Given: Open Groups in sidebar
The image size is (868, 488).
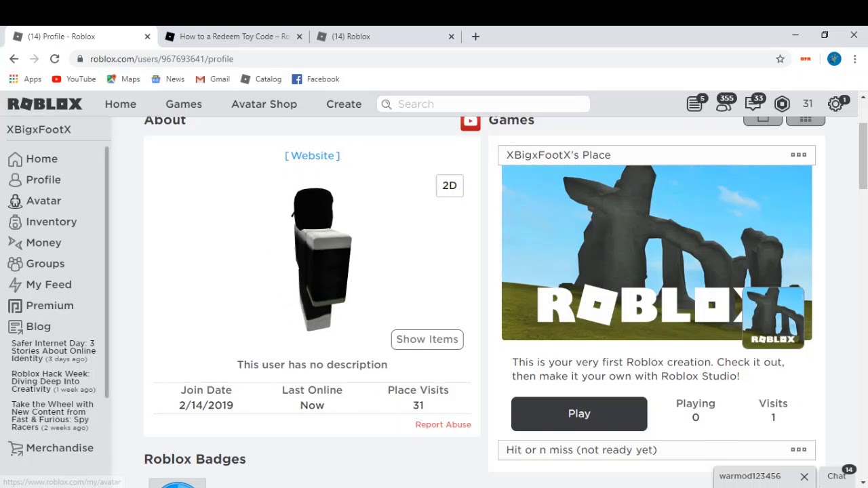Looking at the screenshot, I should click(x=36, y=264).
